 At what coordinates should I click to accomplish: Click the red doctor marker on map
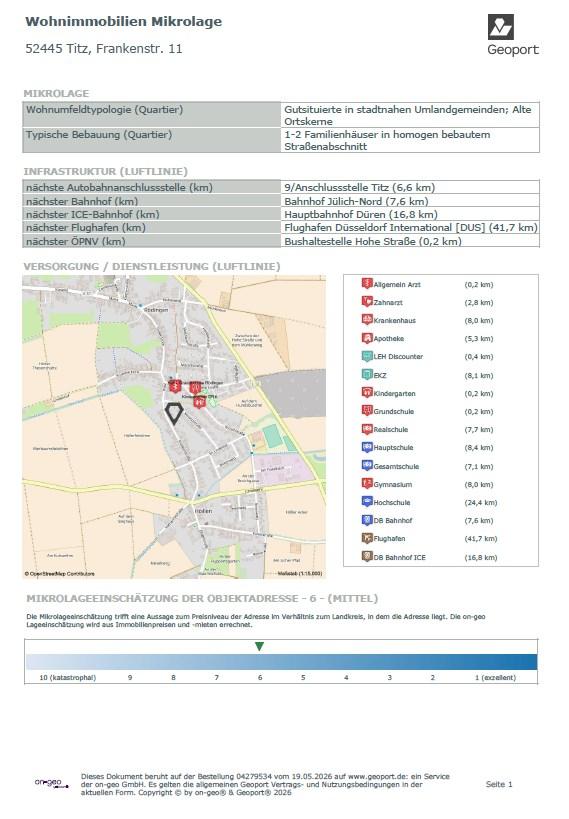[175, 387]
